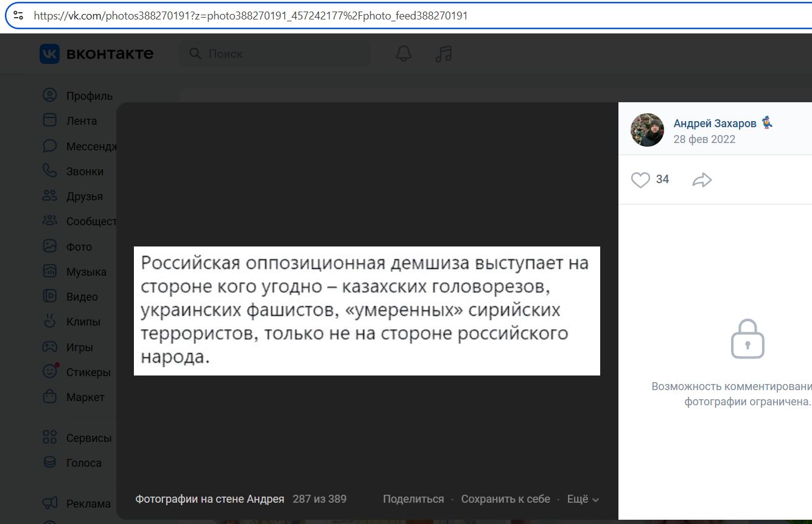Screen dimensions: 812x524
Task: Click the Музыка sidebar icon
Action: pyautogui.click(x=49, y=271)
